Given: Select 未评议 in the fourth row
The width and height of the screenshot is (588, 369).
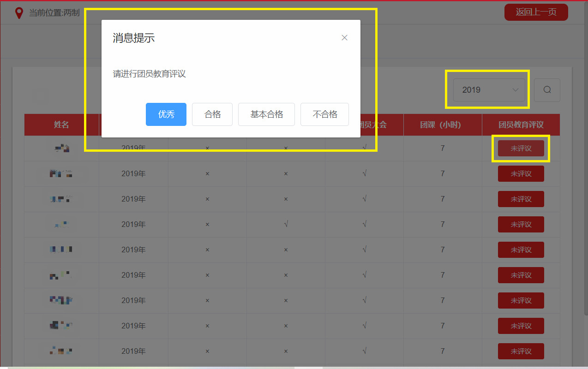Looking at the screenshot, I should coord(521,225).
